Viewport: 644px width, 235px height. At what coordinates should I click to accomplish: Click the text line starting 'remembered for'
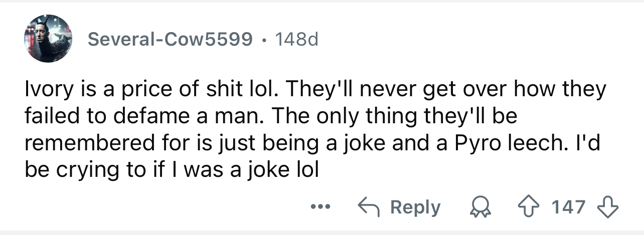(311, 144)
